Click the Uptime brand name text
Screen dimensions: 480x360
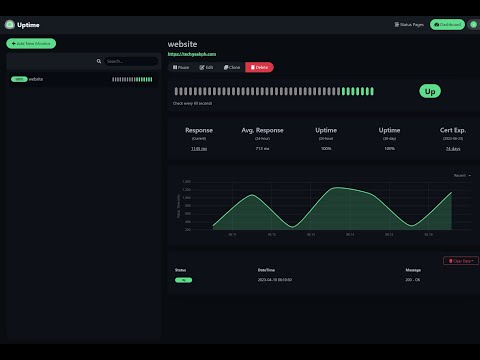[x=28, y=25]
